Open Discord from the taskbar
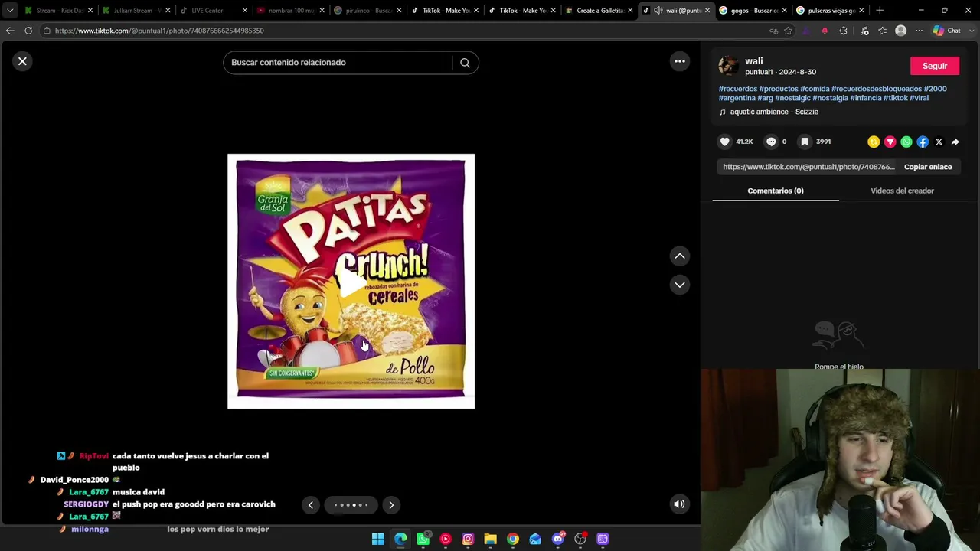The height and width of the screenshot is (551, 980). pos(558,539)
